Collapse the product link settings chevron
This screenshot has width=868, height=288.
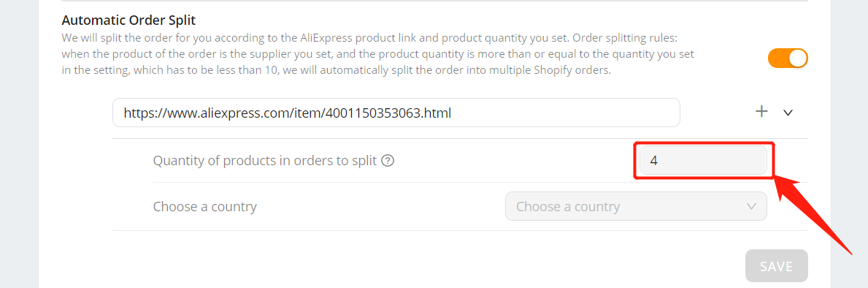tap(788, 113)
